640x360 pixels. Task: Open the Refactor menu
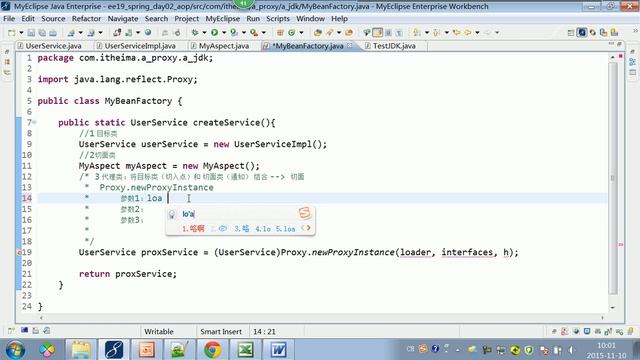tap(86, 19)
